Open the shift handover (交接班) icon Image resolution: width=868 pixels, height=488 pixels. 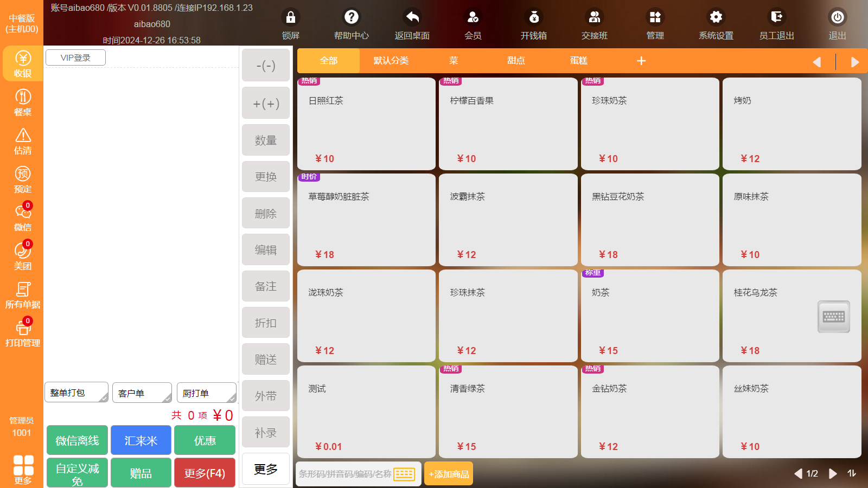[594, 18]
